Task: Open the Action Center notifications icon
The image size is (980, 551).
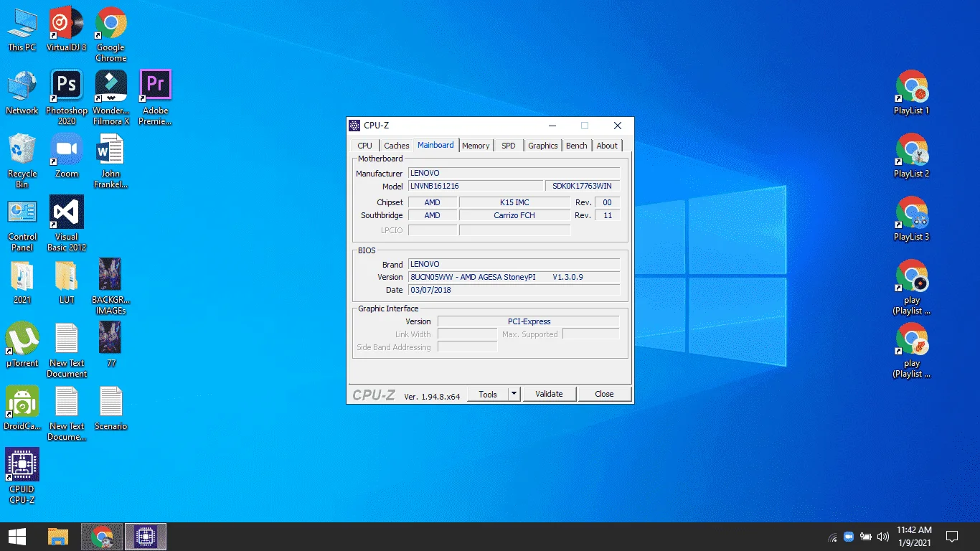Action: (x=952, y=537)
